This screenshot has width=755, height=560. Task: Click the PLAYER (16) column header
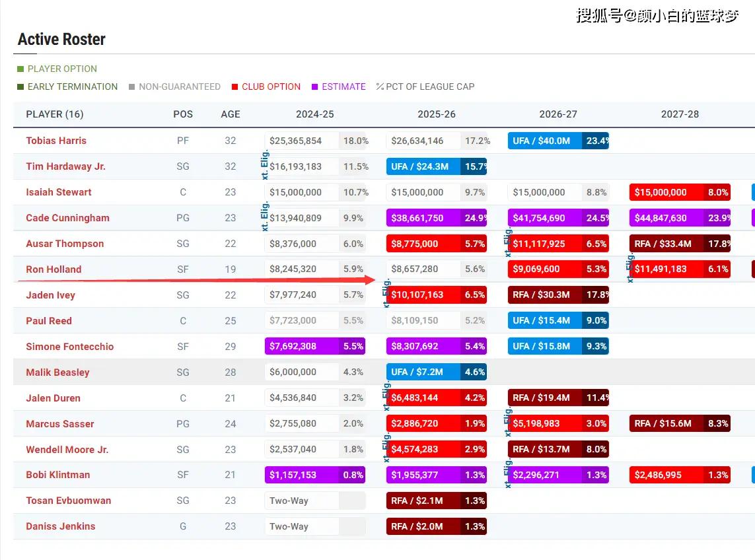[x=55, y=114]
